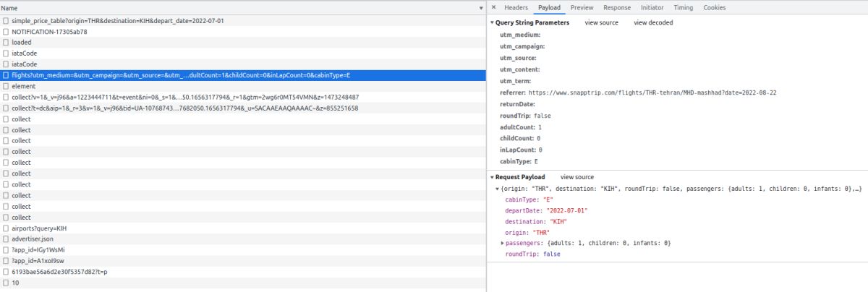Tick checkbox for airports?query=KIH request
The height and width of the screenshot is (292, 868).
click(x=6, y=228)
